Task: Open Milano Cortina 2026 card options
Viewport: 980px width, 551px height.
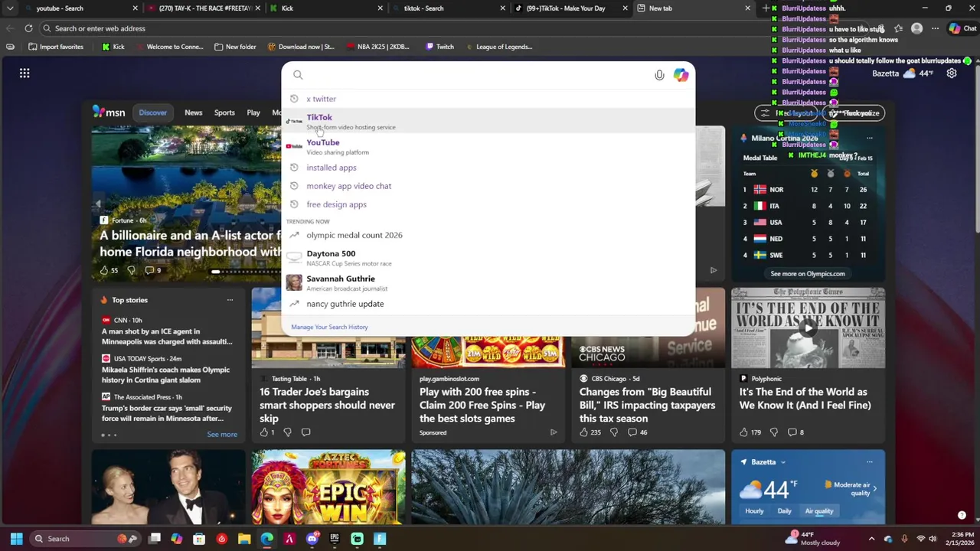Action: click(869, 139)
